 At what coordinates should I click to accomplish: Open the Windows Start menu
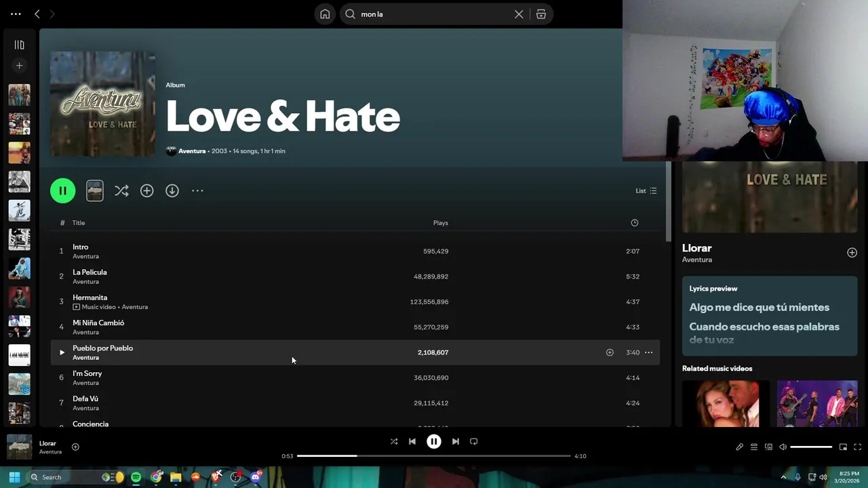pos(14,477)
